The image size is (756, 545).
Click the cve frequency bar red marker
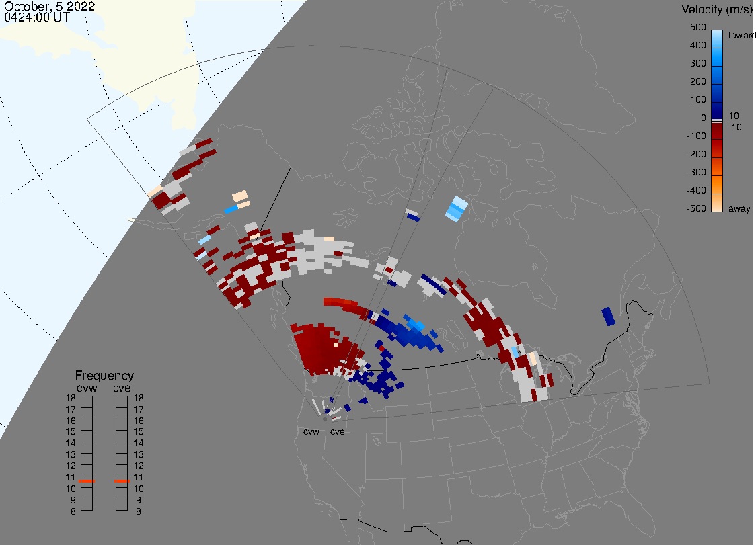click(x=122, y=481)
